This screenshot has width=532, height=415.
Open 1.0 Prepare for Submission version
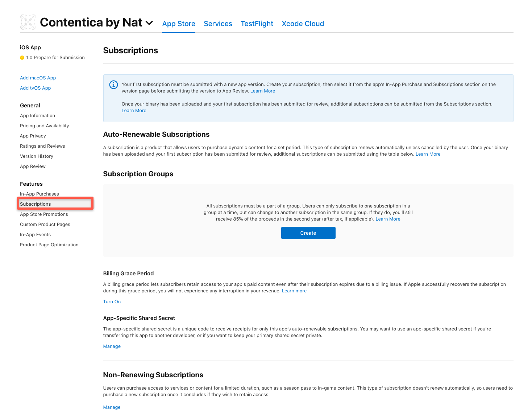55,58
